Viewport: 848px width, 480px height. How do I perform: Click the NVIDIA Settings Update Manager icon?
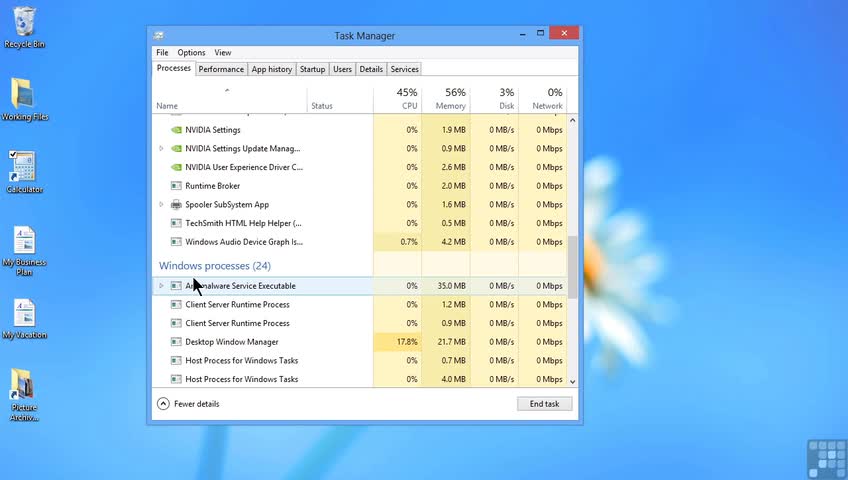coord(176,149)
